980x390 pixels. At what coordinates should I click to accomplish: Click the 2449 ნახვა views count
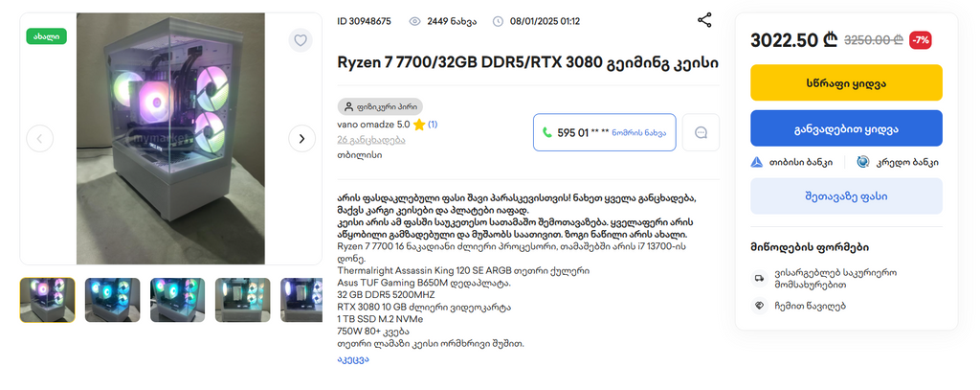(x=452, y=21)
